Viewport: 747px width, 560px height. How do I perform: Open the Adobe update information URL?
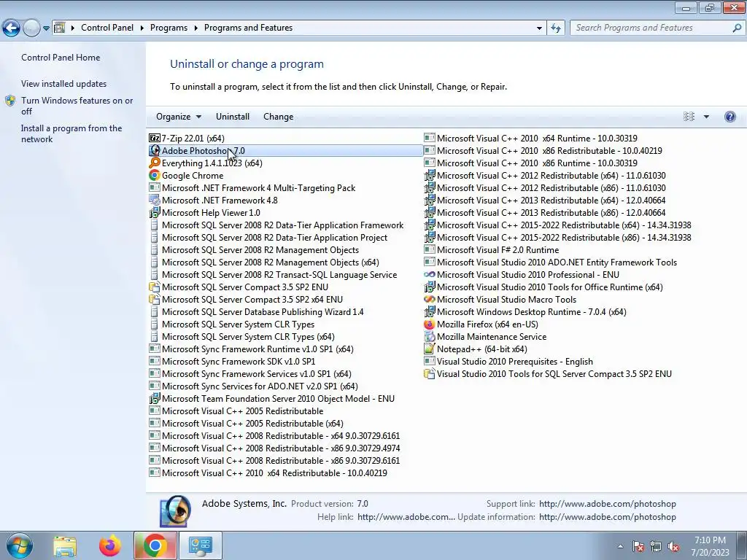tap(608, 517)
